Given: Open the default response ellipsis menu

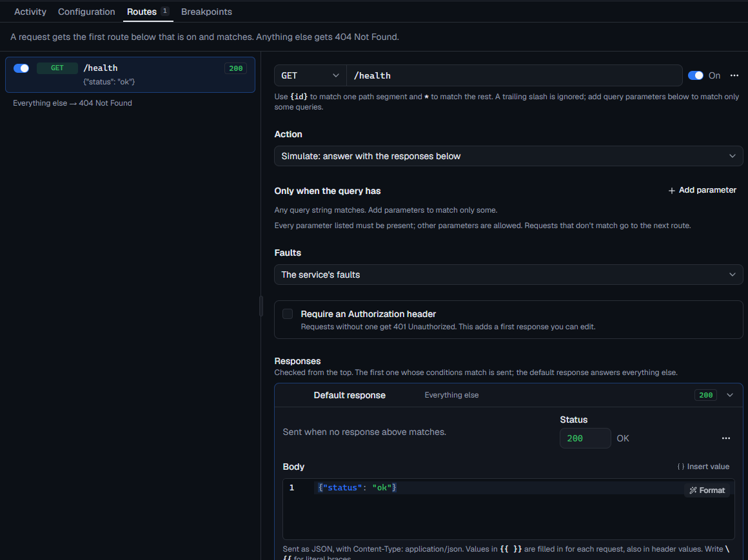Looking at the screenshot, I should pyautogui.click(x=725, y=438).
